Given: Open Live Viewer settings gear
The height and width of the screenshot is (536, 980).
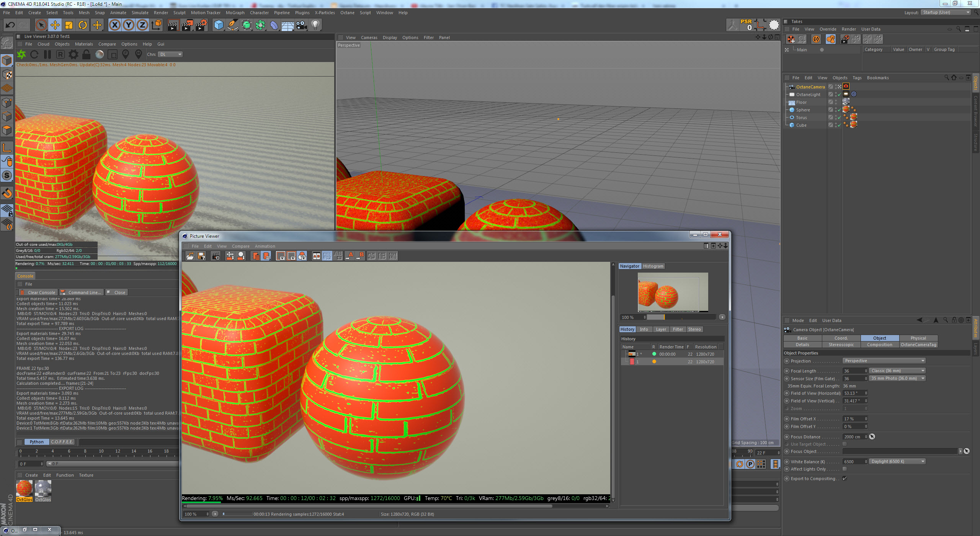Looking at the screenshot, I should (73, 54).
